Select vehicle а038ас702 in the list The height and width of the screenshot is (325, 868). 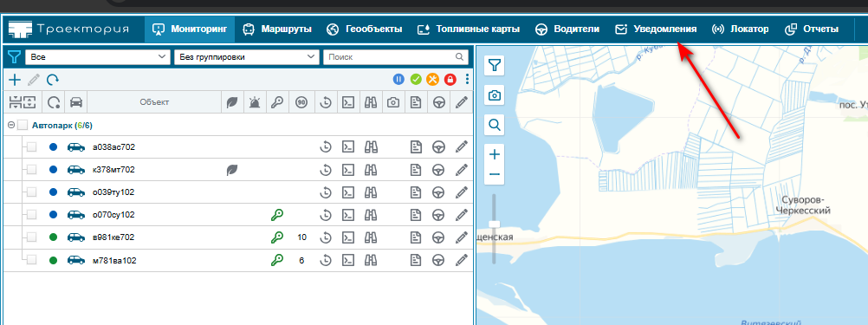point(114,147)
